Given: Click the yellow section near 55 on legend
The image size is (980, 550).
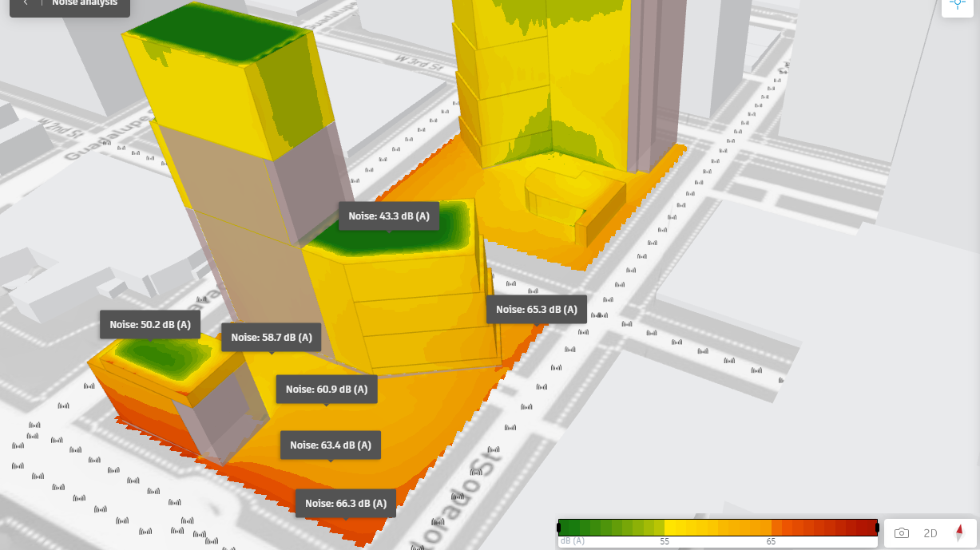Looking at the screenshot, I should coord(679,528).
